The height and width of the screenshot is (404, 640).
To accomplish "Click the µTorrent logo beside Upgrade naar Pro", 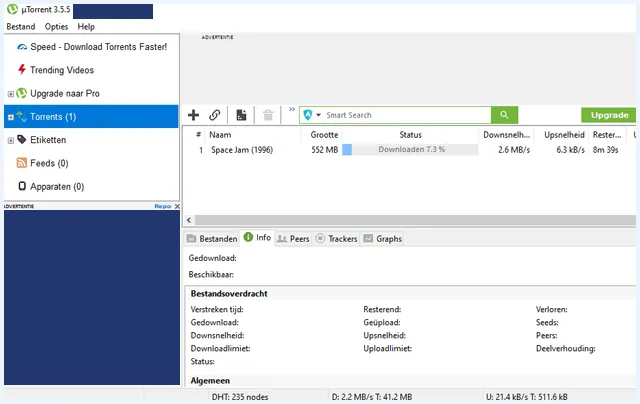I will tap(22, 93).
